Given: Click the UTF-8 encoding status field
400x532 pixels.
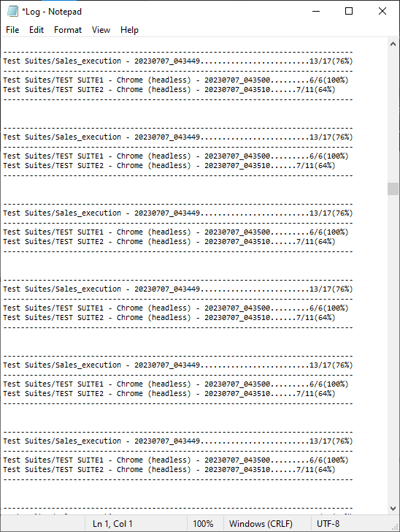Looking at the screenshot, I should point(328,524).
